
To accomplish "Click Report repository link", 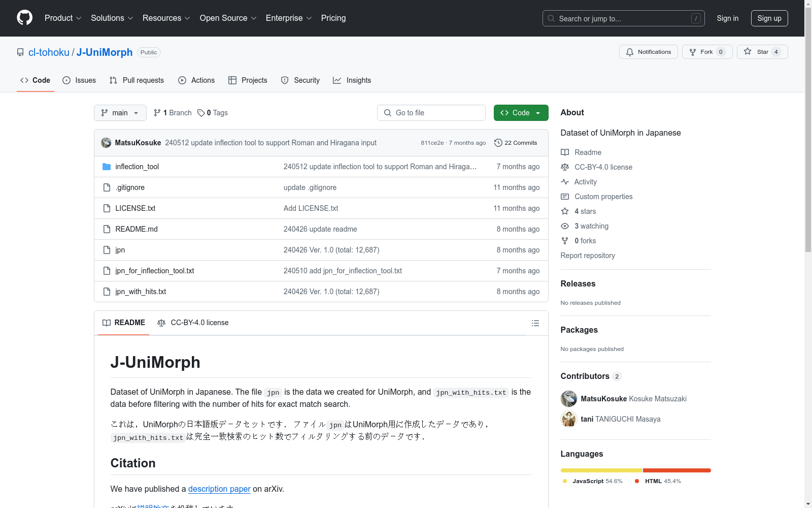I will (x=588, y=256).
